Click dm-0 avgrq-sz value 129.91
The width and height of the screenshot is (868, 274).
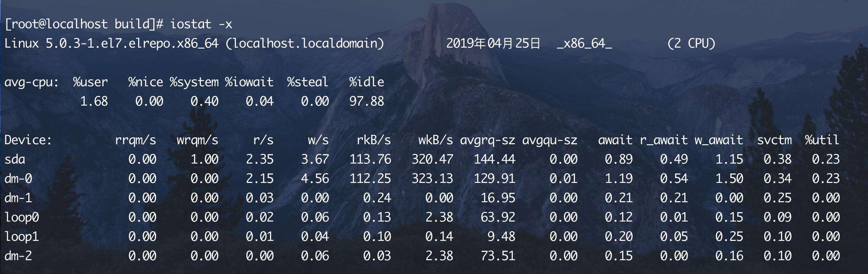coord(495,179)
